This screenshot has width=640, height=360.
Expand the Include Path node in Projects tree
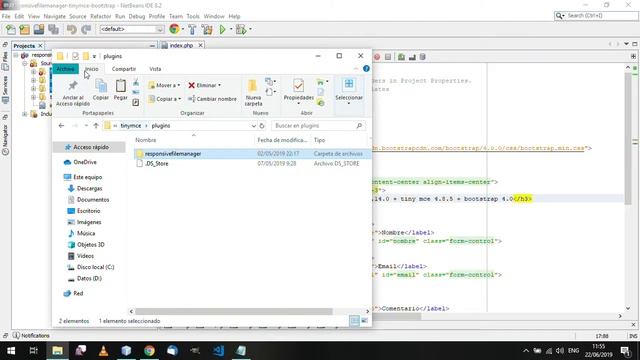tap(24, 114)
